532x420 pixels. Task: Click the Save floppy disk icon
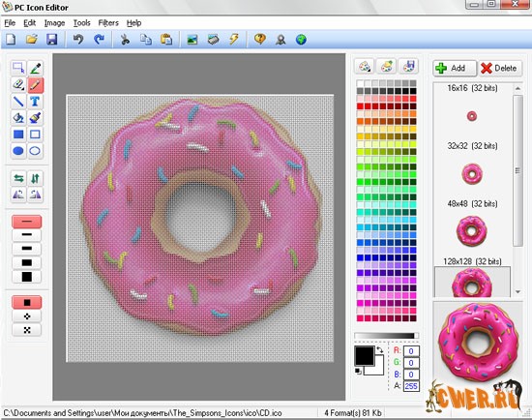click(52, 40)
